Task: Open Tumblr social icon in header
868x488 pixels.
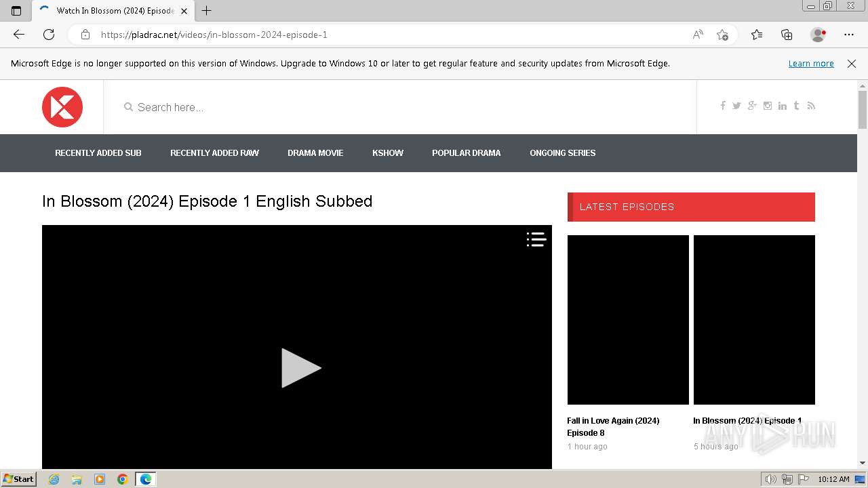Action: click(x=796, y=106)
